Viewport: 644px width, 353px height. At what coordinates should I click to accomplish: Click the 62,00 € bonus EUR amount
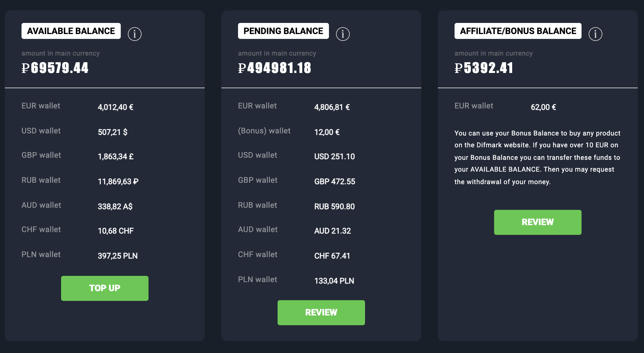(x=543, y=107)
